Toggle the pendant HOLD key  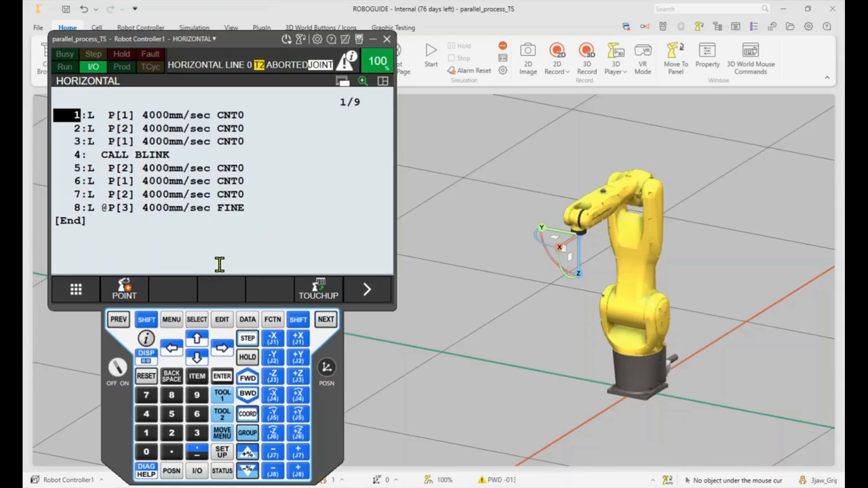pyautogui.click(x=247, y=357)
